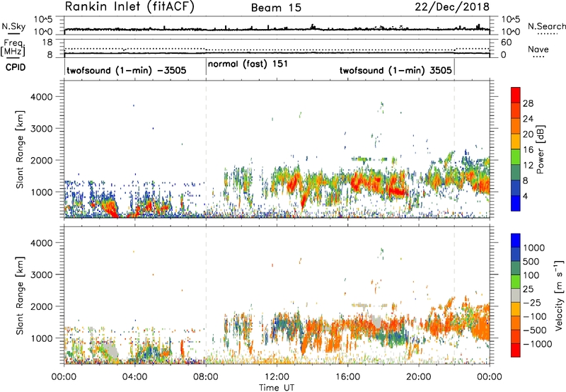This screenshot has width=566, height=392.
Task: Click the 08:00 time axis tick label
Action: point(206,377)
